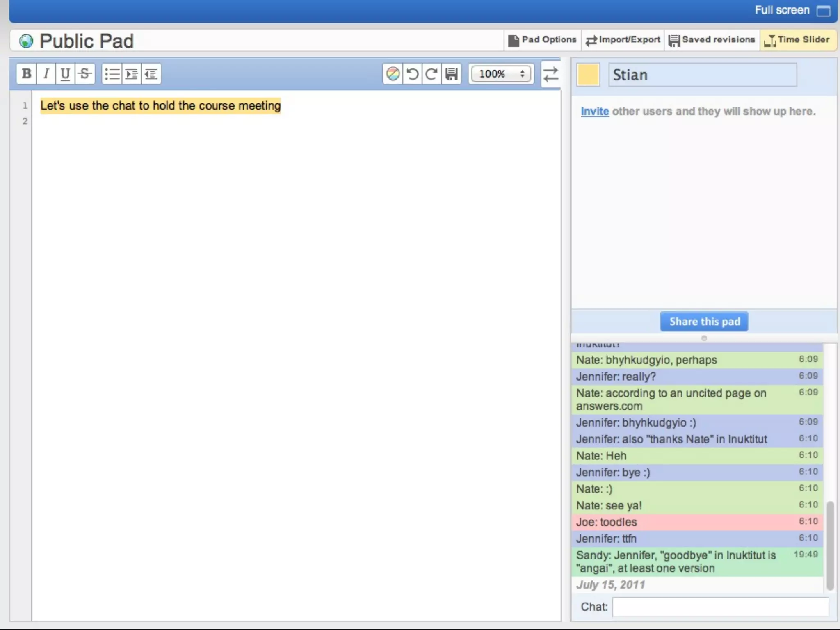The width and height of the screenshot is (840, 630).
Task: Insert a bulleted list
Action: [x=112, y=74]
